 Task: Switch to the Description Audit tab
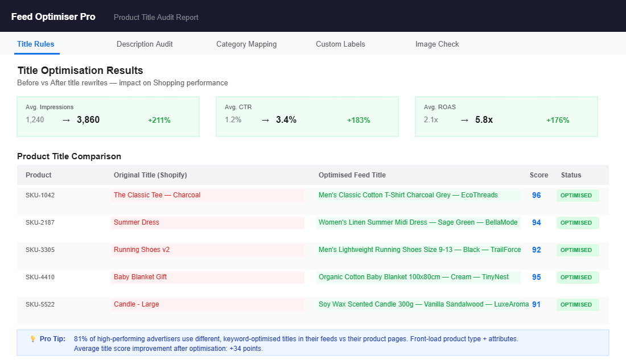(x=145, y=44)
